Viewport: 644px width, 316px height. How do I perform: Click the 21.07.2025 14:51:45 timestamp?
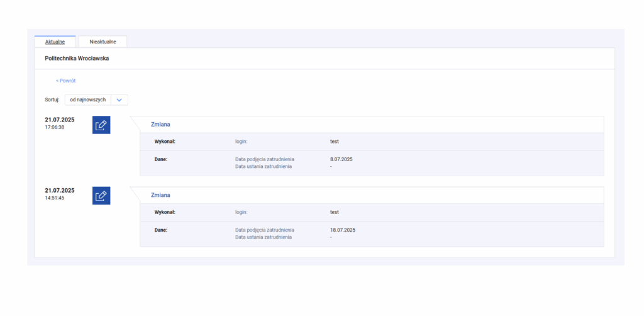[x=60, y=194]
